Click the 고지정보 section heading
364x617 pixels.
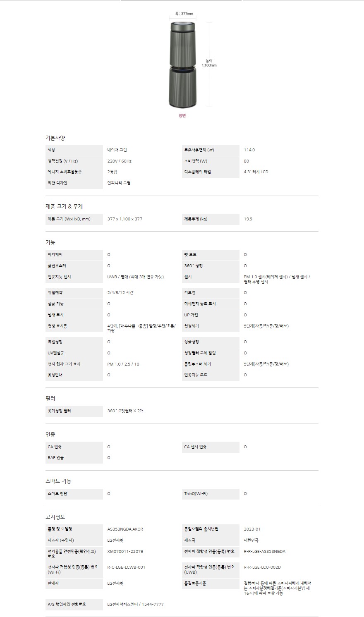click(x=55, y=517)
